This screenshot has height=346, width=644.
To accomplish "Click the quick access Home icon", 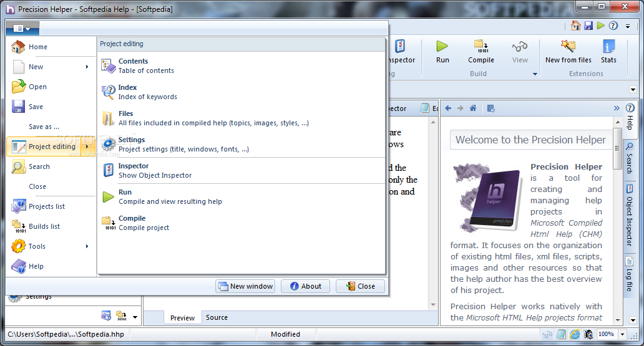I will [x=576, y=26].
